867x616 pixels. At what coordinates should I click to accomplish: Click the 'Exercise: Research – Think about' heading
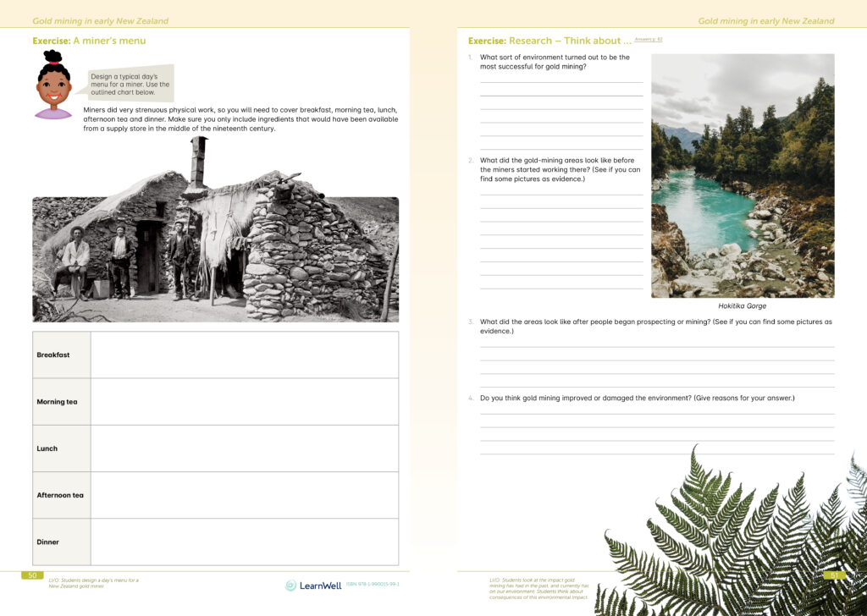click(549, 41)
